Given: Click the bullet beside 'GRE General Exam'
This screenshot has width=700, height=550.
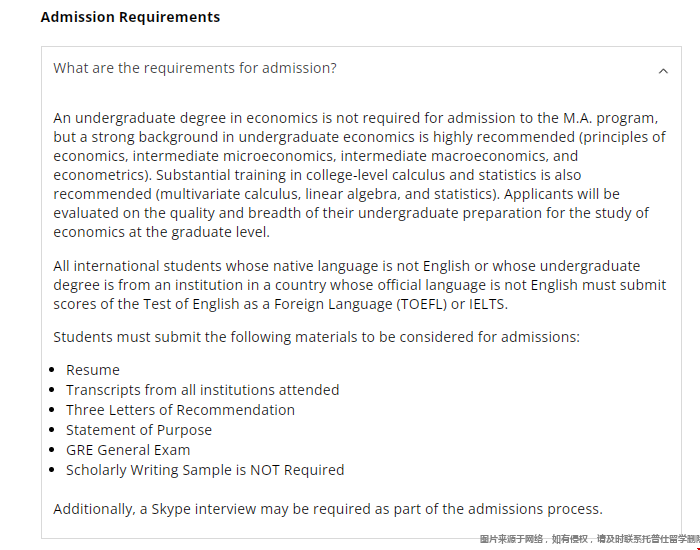Looking at the screenshot, I should (52, 450).
